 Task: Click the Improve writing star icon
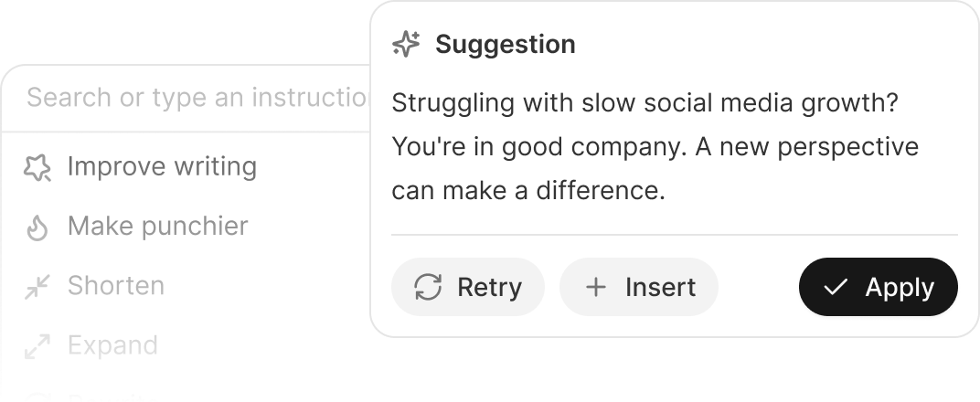coord(37,167)
